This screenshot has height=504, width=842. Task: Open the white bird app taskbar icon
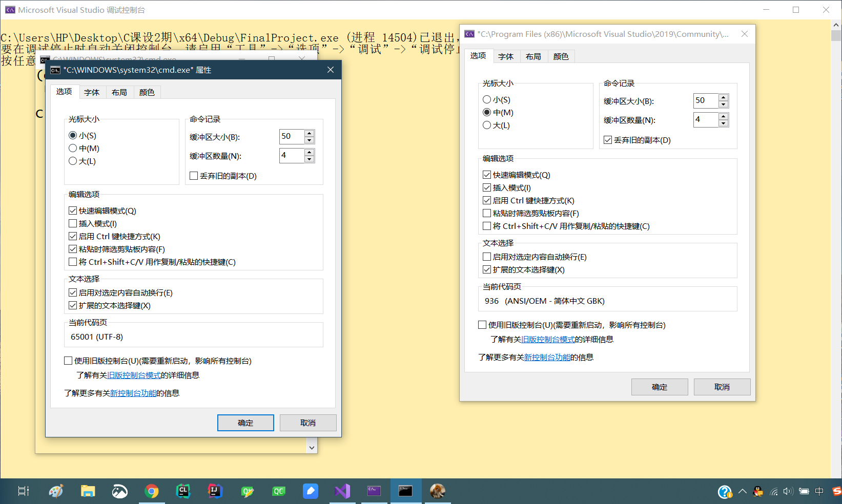pos(120,491)
